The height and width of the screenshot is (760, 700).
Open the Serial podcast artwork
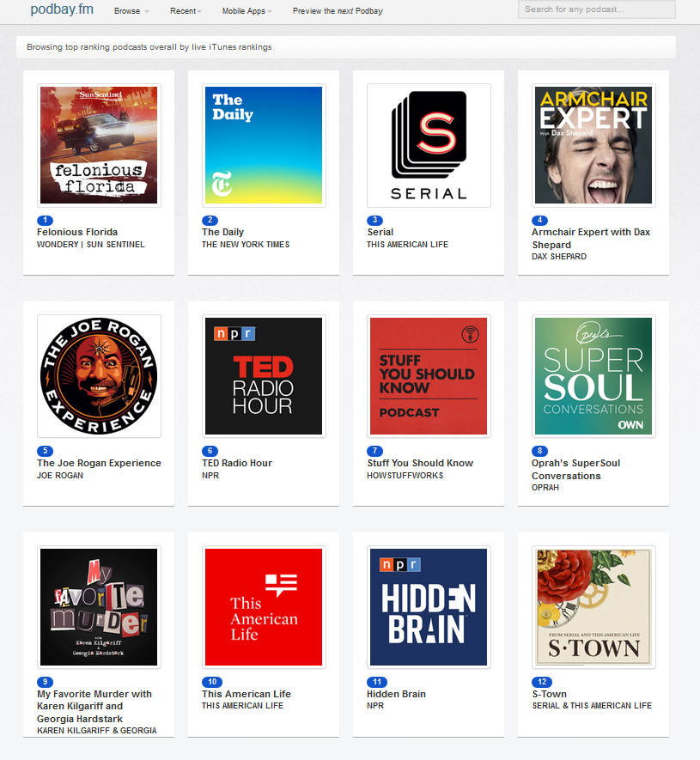coord(429,145)
